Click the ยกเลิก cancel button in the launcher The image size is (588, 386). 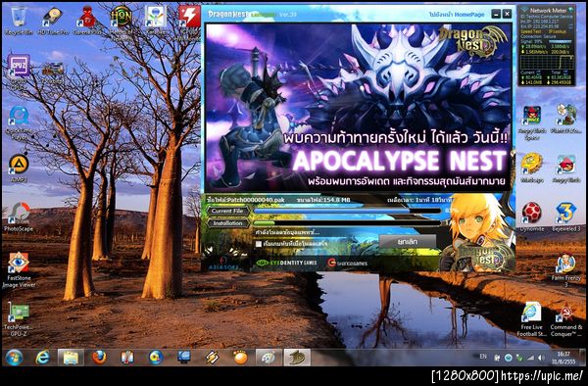pos(408,242)
